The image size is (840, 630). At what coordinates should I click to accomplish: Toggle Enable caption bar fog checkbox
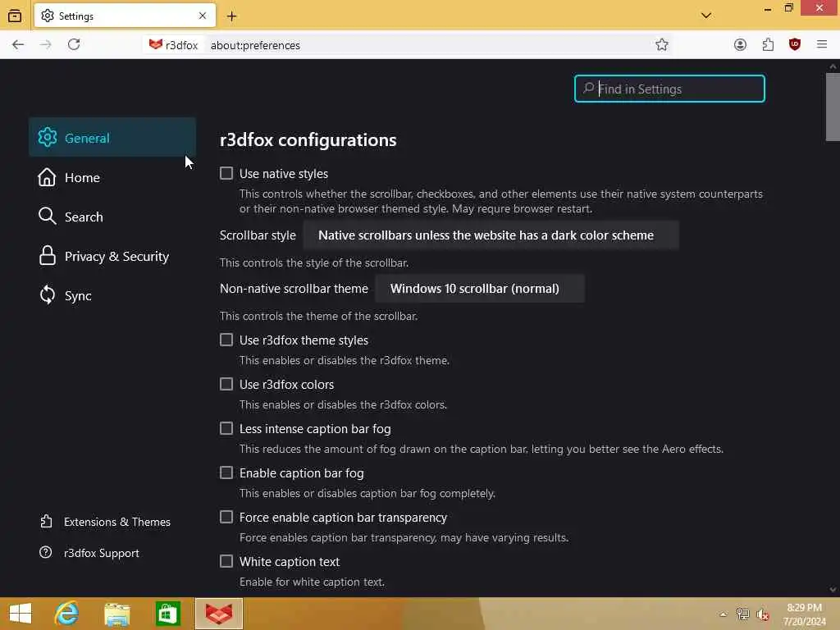coord(226,472)
